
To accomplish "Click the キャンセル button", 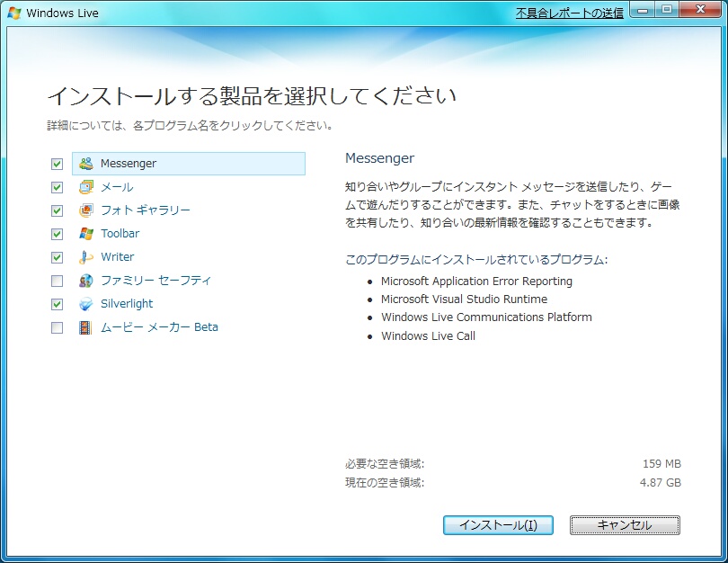I will click(x=625, y=525).
